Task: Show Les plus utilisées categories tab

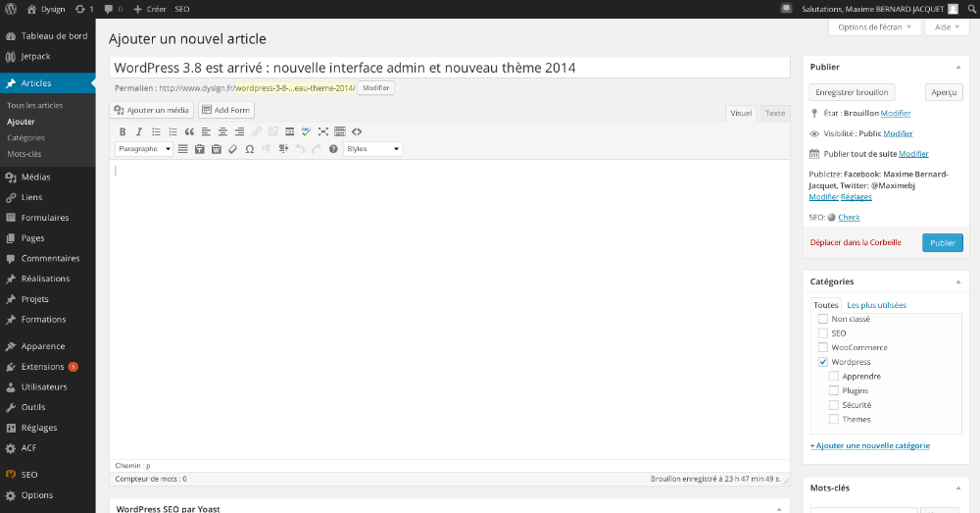Action: tap(876, 305)
